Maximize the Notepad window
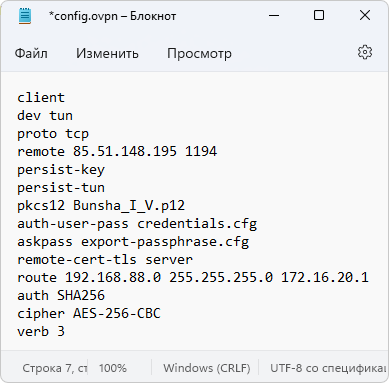 pyautogui.click(x=319, y=15)
